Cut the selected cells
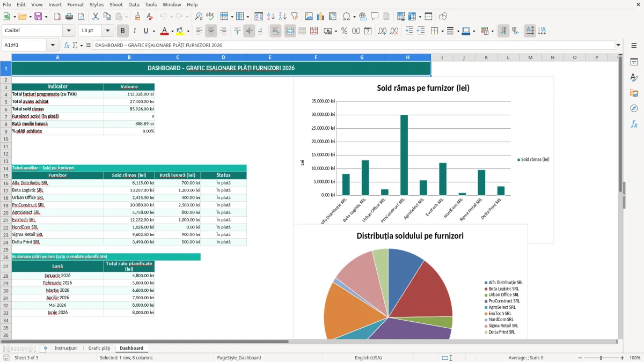The width and height of the screenshot is (644, 362). click(x=95, y=17)
